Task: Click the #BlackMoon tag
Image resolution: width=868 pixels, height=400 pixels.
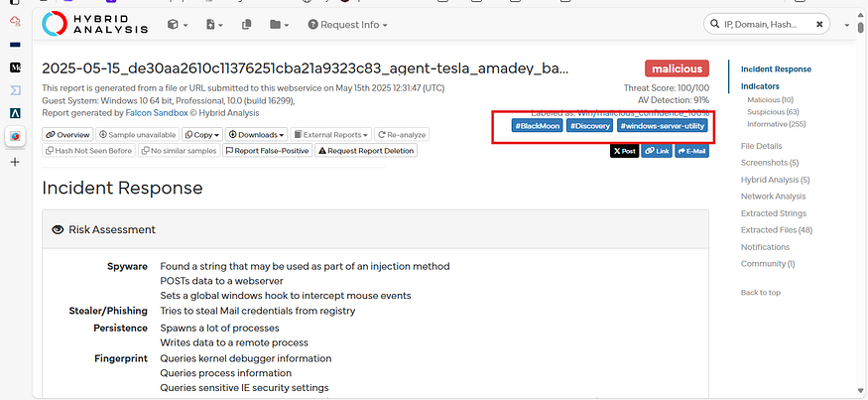Action: click(537, 126)
